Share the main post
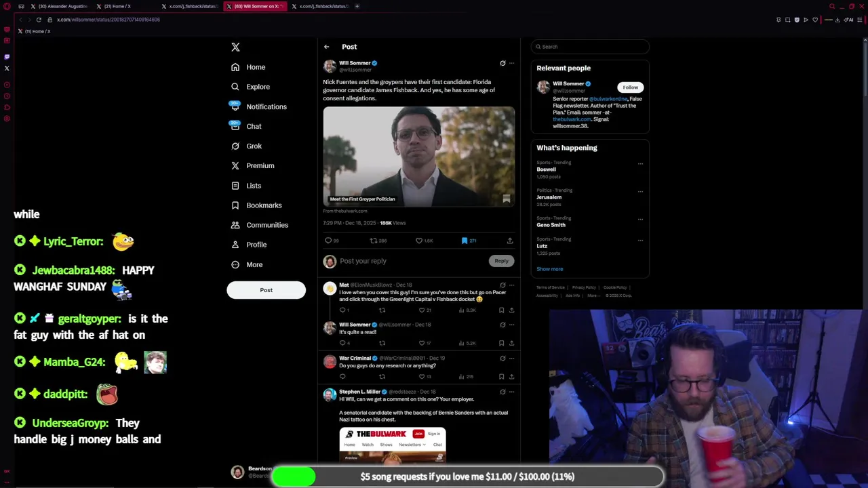This screenshot has width=868, height=488. coord(510,241)
